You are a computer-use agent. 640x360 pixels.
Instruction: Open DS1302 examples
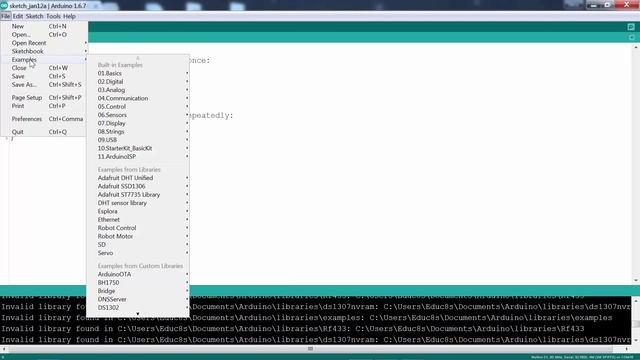click(138, 308)
